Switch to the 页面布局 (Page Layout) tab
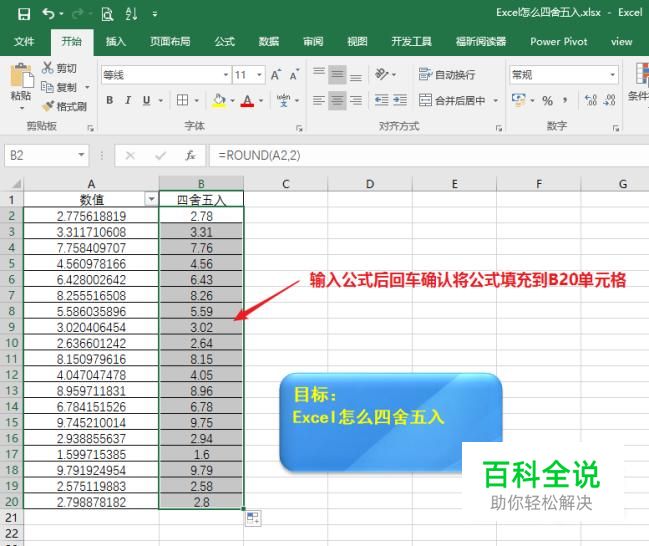649x546 pixels. [170, 41]
